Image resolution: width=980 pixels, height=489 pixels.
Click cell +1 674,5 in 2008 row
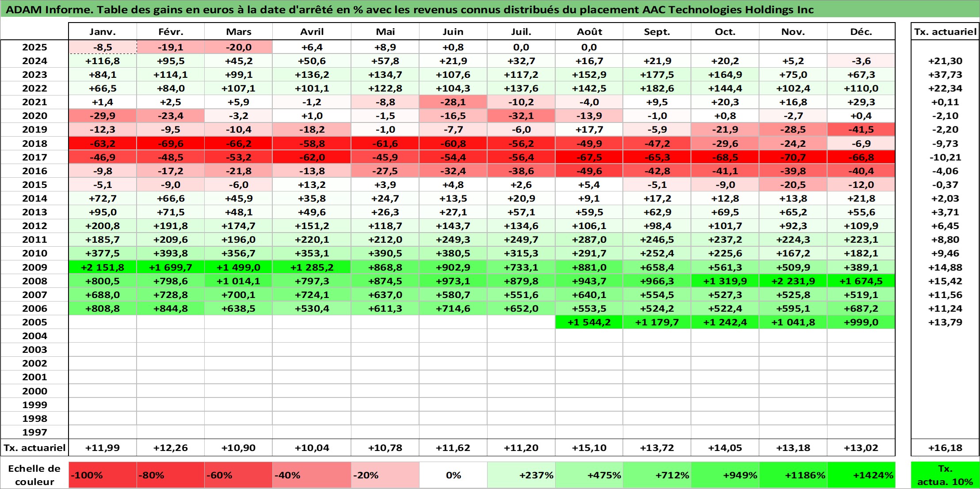point(861,281)
